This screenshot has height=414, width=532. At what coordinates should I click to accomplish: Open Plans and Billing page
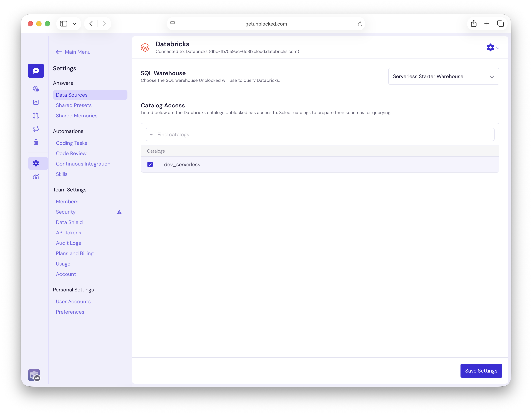(x=74, y=253)
